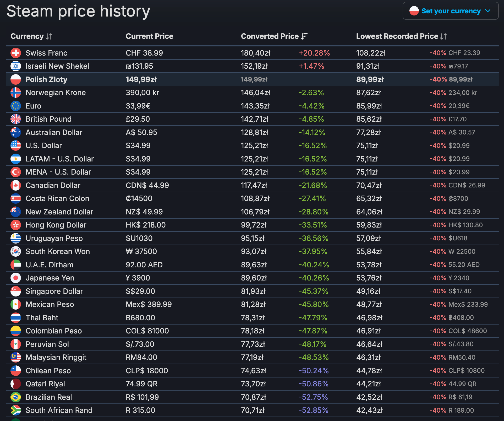Viewport: 504px width, 421px height.
Task: Sort by Converted Price column
Action: (x=274, y=36)
